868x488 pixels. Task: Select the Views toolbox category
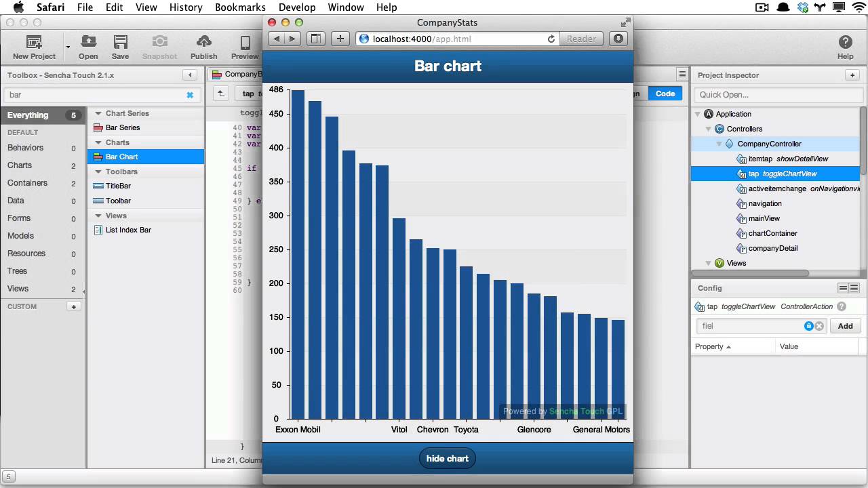43,289
